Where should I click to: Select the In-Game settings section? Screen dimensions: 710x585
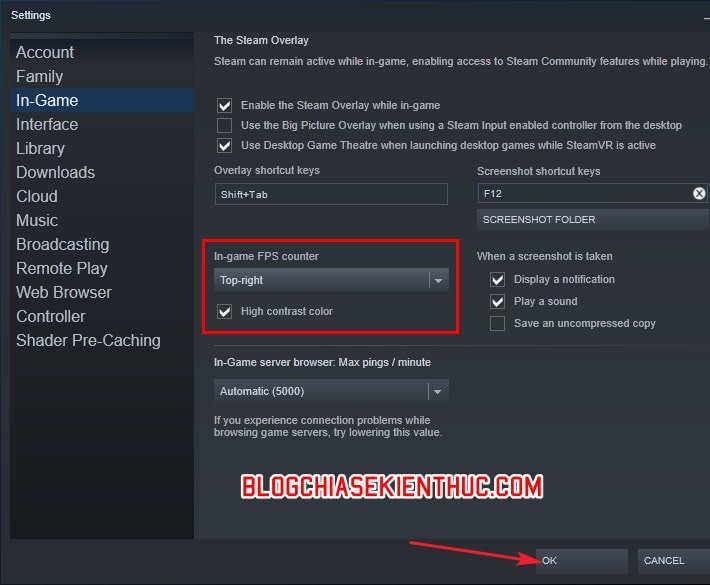[102, 101]
